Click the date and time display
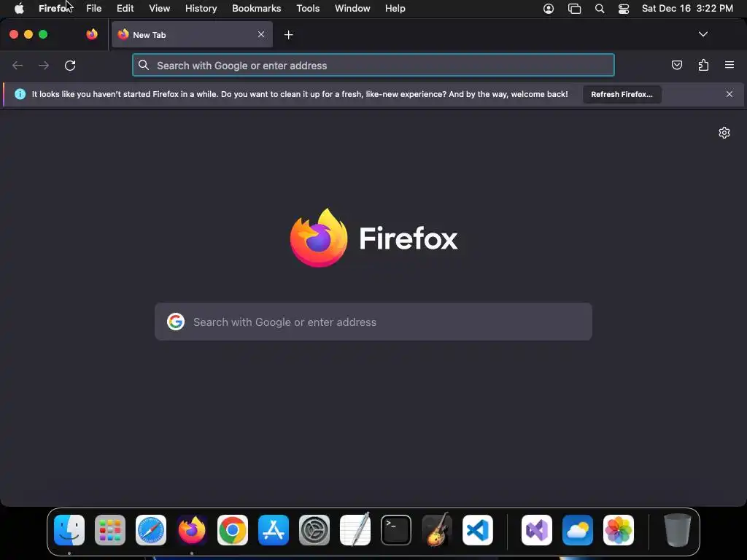The width and height of the screenshot is (747, 560). [x=687, y=9]
